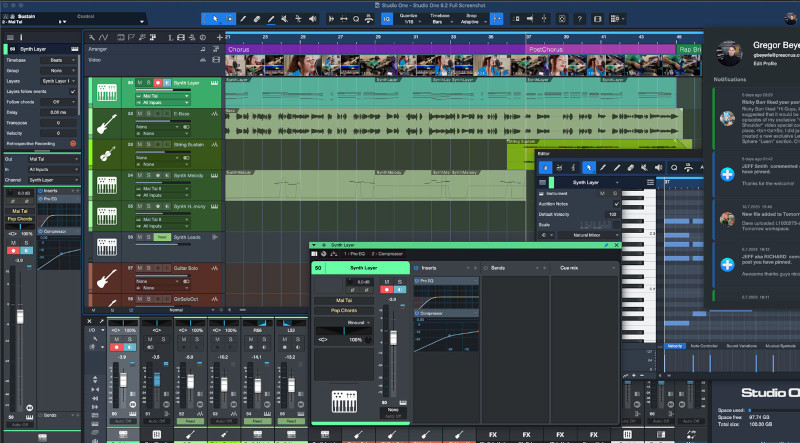Open the video player icon in toolbar
The width and height of the screenshot is (800, 443).
(x=597, y=19)
